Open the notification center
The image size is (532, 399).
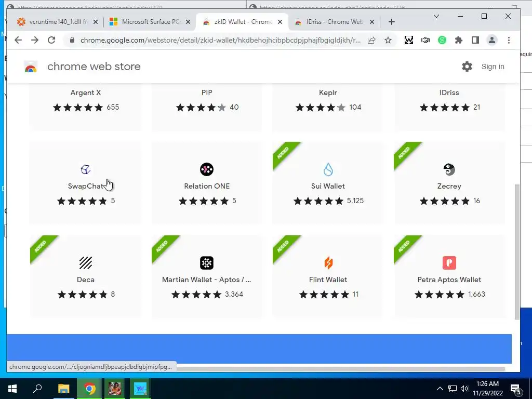pyautogui.click(x=515, y=389)
